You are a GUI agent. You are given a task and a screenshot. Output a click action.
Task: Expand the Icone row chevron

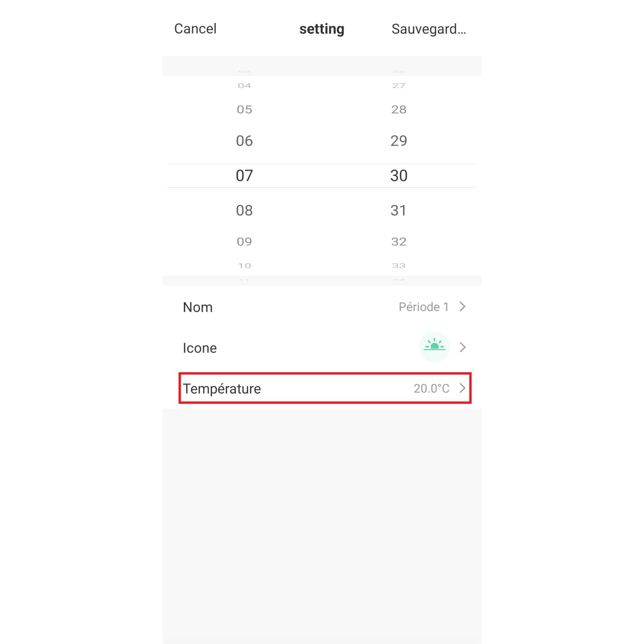tap(462, 347)
